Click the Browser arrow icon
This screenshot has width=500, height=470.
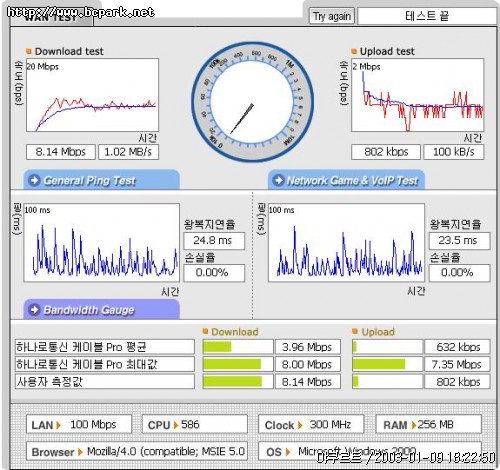click(80, 452)
